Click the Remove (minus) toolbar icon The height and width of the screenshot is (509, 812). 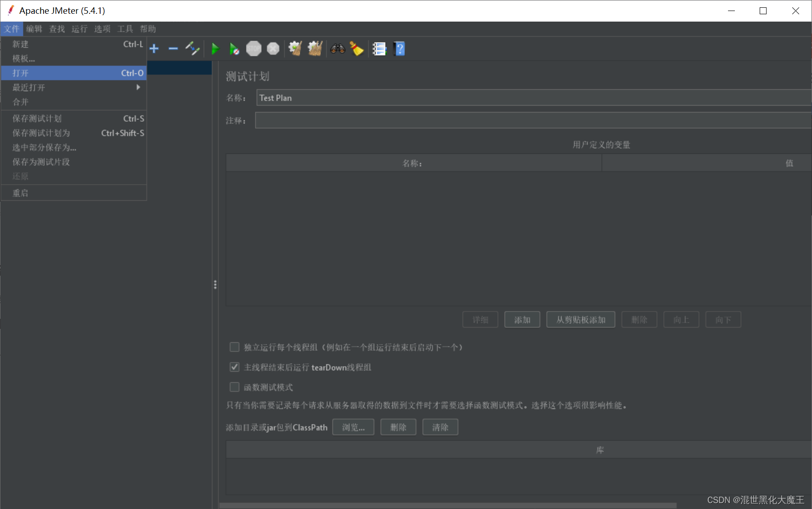[173, 49]
